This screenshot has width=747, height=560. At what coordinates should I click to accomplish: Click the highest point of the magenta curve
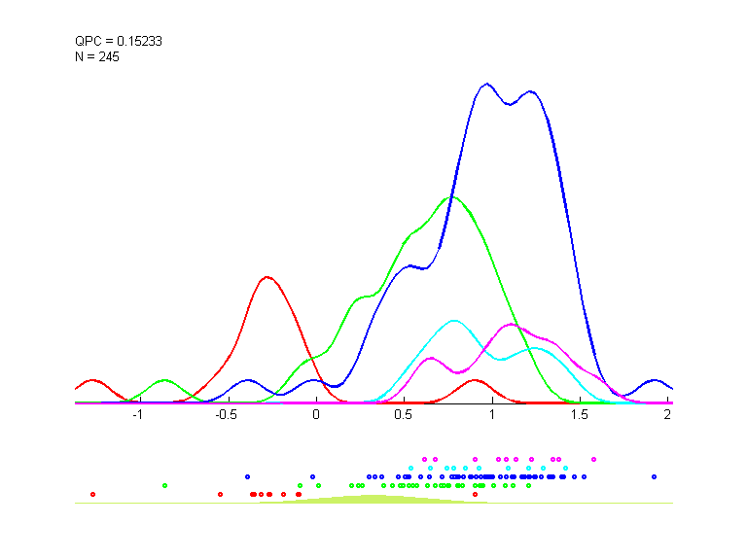click(x=510, y=325)
